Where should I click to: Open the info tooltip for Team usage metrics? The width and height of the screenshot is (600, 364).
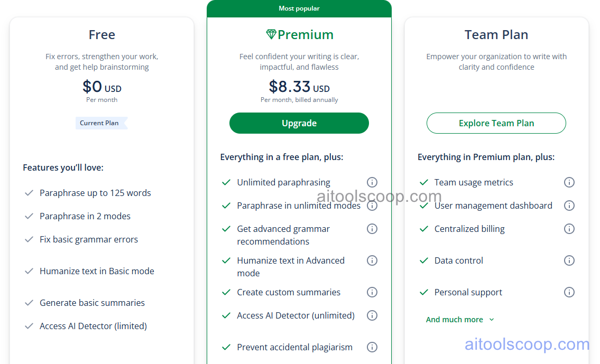point(569,182)
